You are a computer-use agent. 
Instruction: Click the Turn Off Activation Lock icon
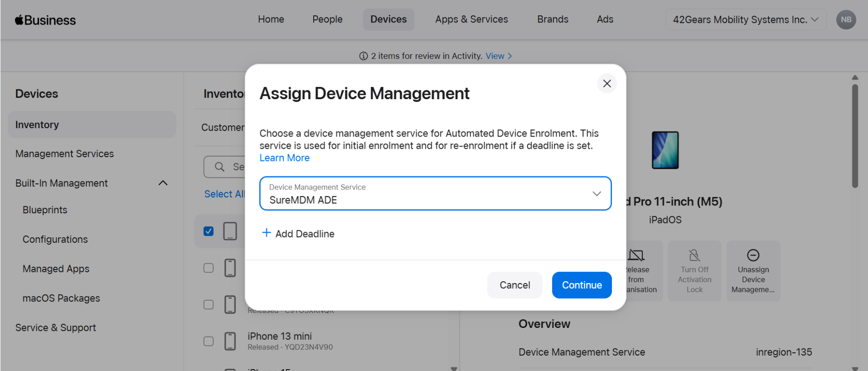click(x=694, y=255)
